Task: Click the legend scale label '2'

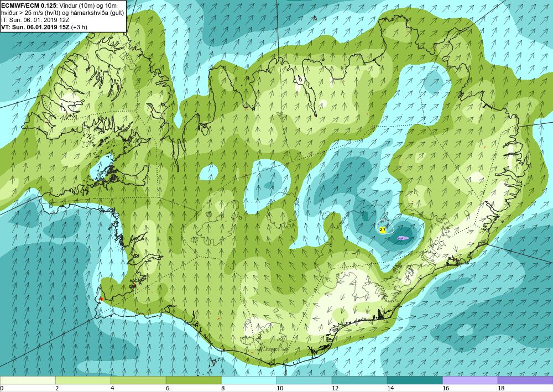Action: click(x=57, y=388)
